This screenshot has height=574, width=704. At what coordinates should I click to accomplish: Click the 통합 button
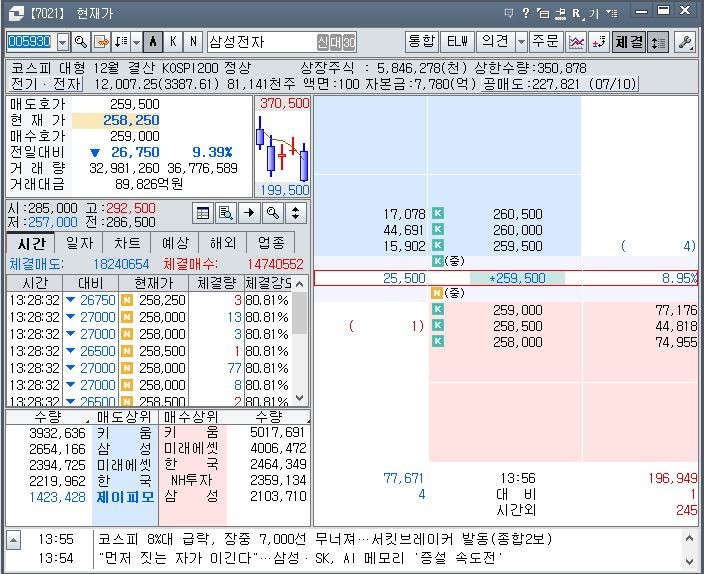[421, 42]
